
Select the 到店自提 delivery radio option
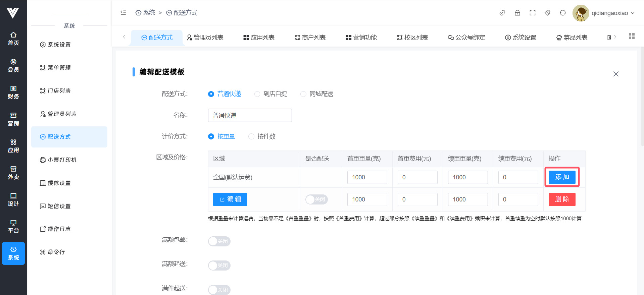point(257,94)
